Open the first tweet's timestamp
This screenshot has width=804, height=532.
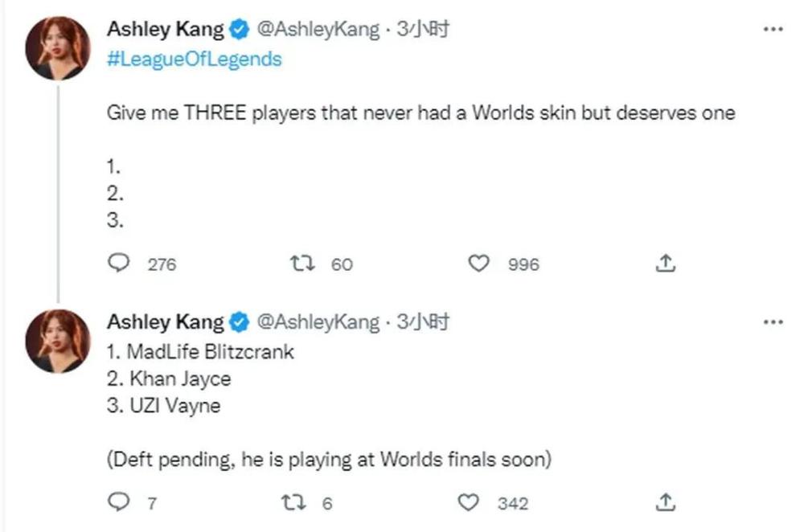pyautogui.click(x=424, y=30)
